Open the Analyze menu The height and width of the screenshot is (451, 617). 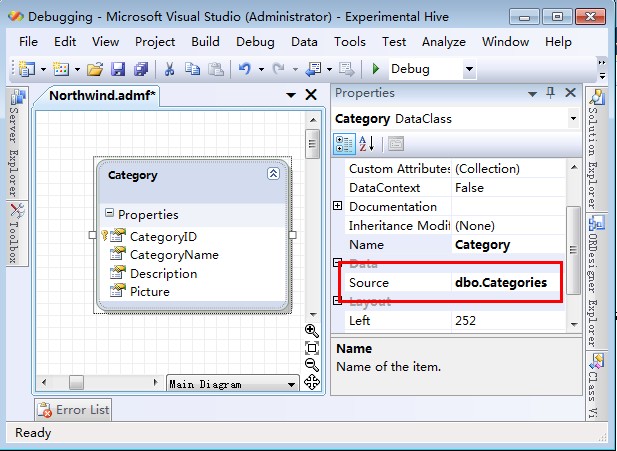[444, 42]
